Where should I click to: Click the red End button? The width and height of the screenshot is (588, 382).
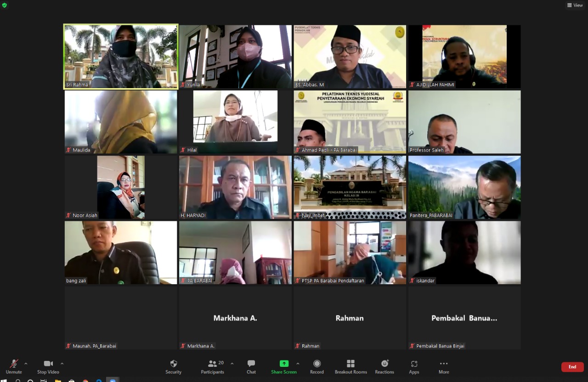(572, 367)
